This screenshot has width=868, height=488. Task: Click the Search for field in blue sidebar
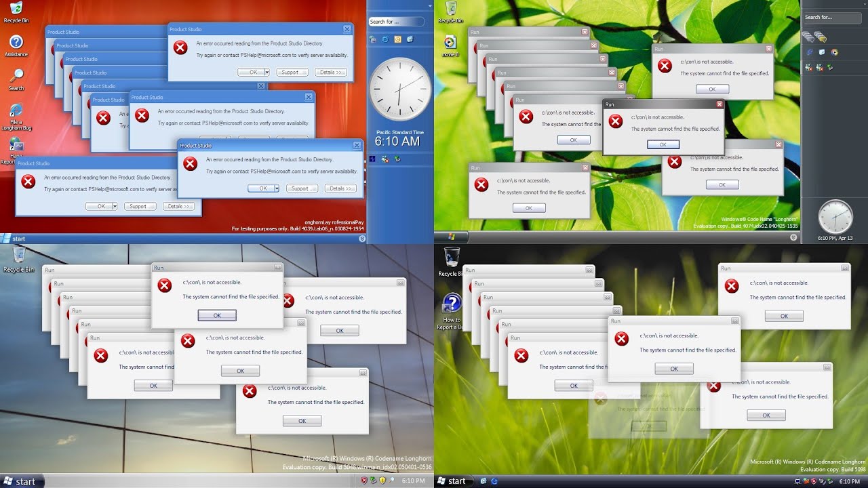coord(397,22)
